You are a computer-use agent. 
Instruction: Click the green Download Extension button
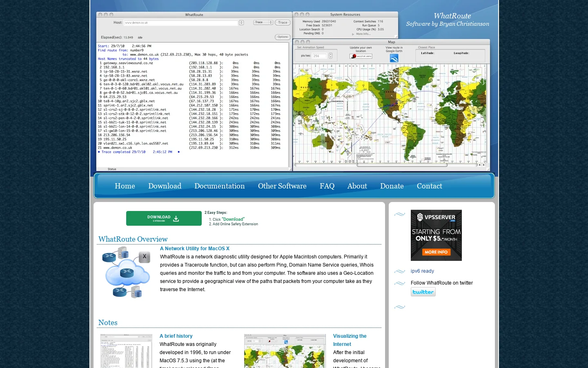pyautogui.click(x=164, y=218)
